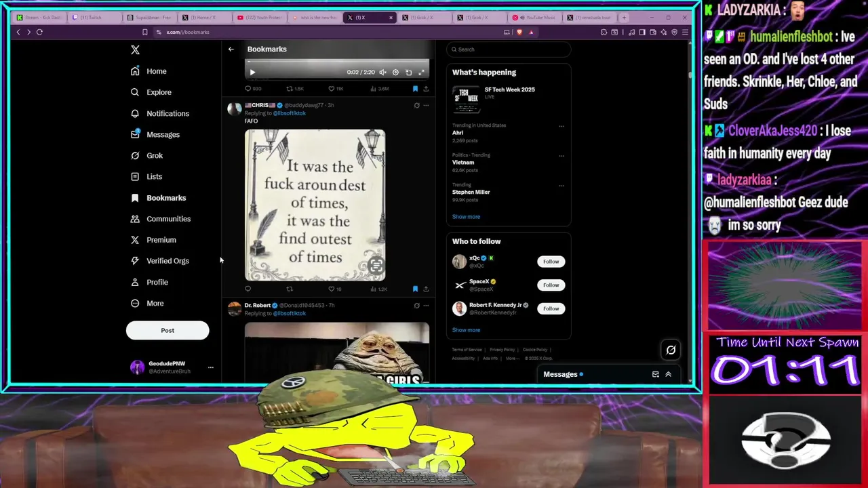
Task: Open Communities in the sidebar
Action: (x=160, y=219)
